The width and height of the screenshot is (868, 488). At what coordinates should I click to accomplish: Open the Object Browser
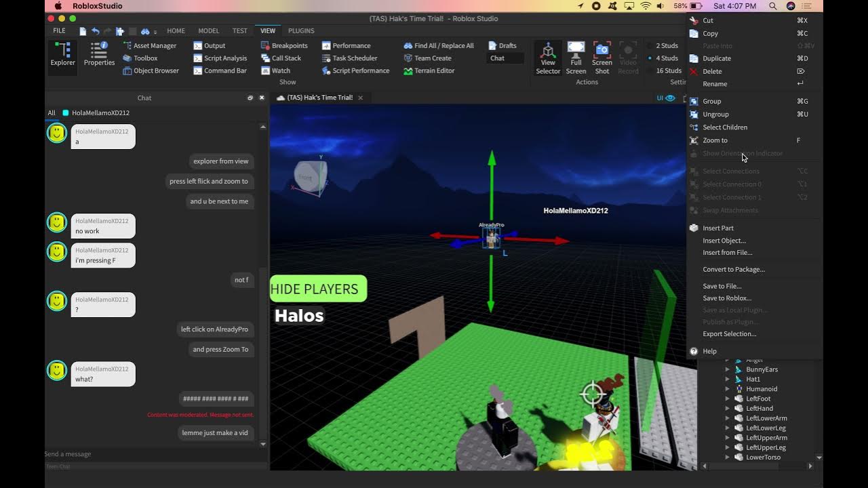pos(151,70)
